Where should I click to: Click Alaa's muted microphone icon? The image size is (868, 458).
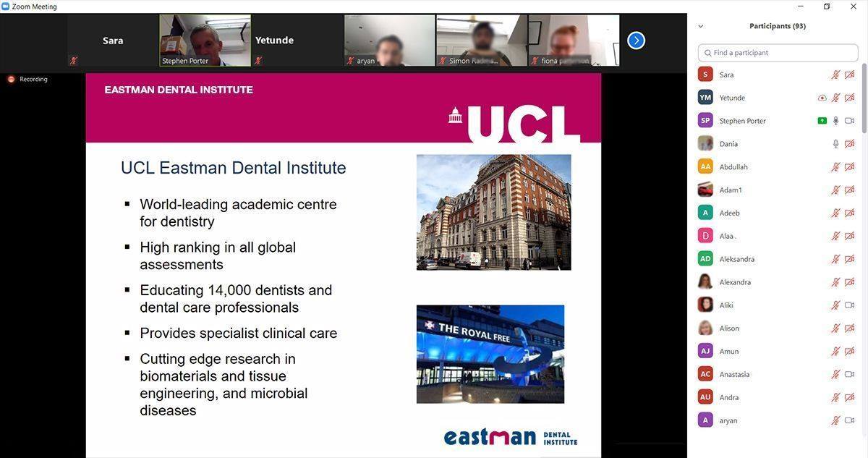coord(835,236)
